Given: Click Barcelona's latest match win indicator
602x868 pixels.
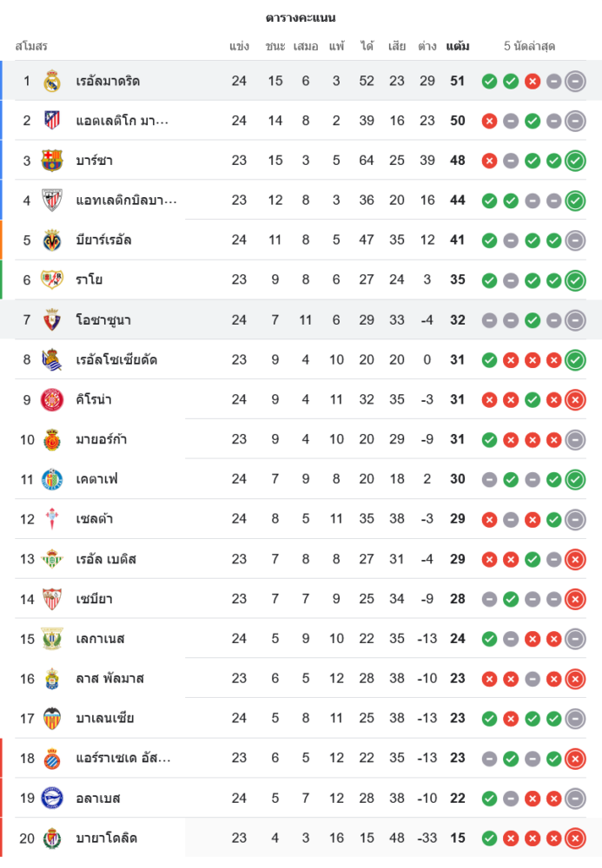Looking at the screenshot, I should coord(574,161).
